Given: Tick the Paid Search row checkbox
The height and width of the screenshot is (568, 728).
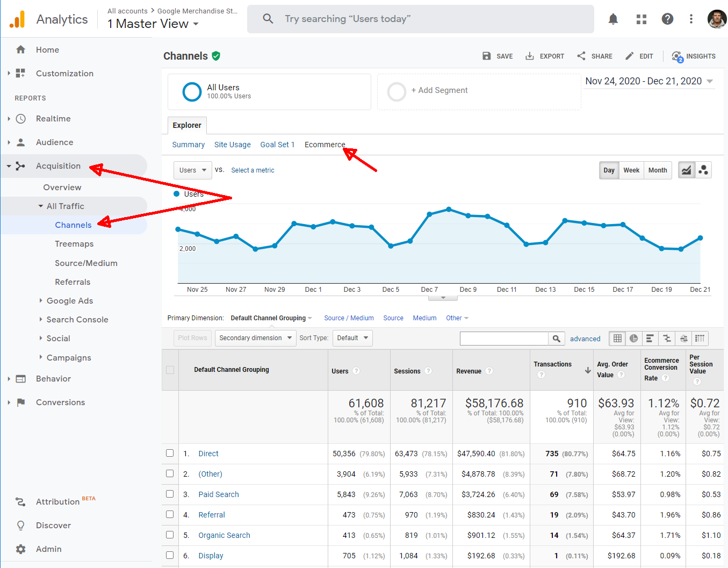Looking at the screenshot, I should pyautogui.click(x=170, y=494).
